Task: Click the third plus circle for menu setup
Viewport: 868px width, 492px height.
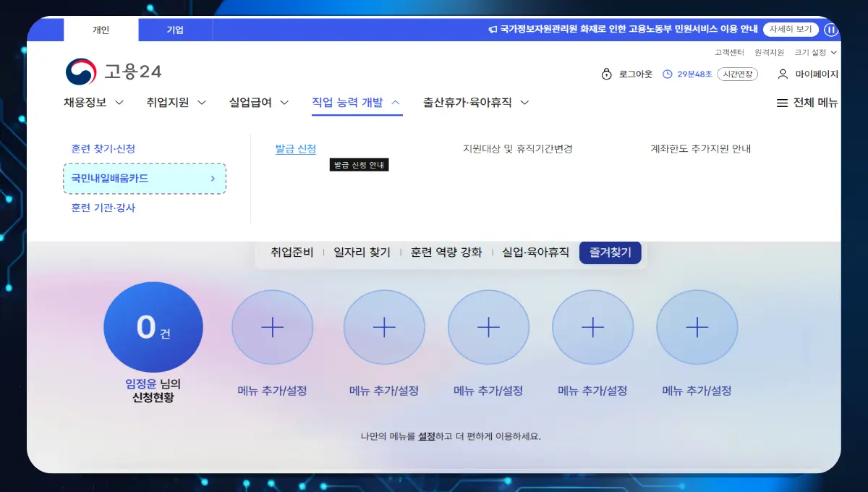Action: coord(488,328)
